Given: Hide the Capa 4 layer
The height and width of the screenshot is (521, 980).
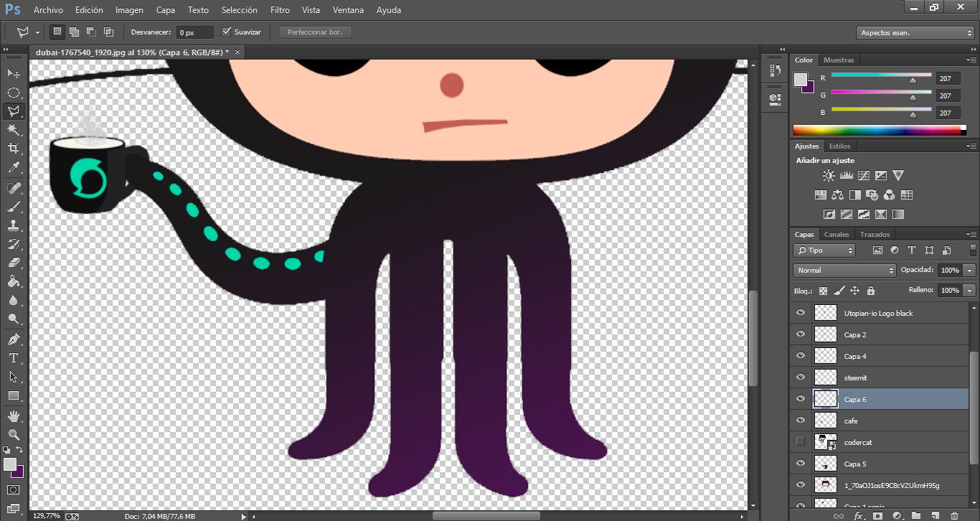Looking at the screenshot, I should point(801,356).
